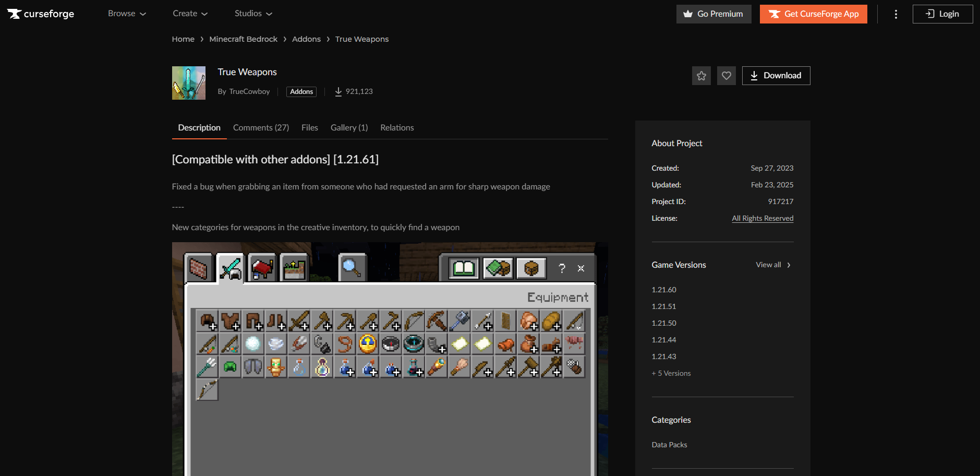This screenshot has width=980, height=476.
Task: Expand the + 5 Versions list
Action: (x=671, y=373)
